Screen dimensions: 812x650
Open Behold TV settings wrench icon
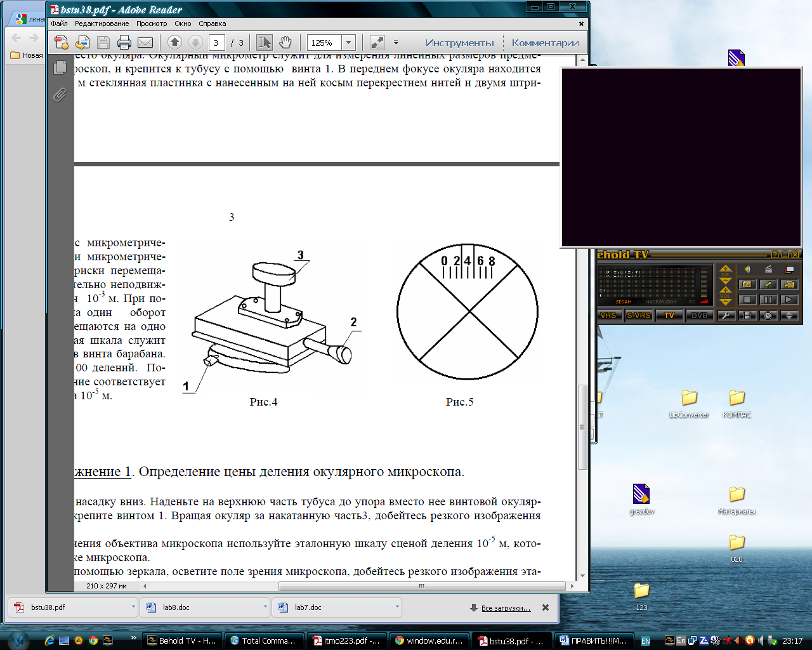pos(726,315)
